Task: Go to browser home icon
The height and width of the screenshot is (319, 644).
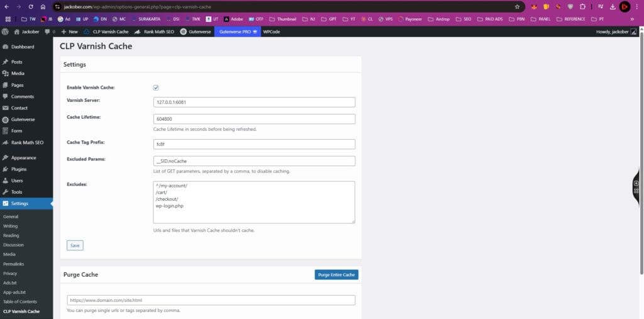Action: [43, 7]
